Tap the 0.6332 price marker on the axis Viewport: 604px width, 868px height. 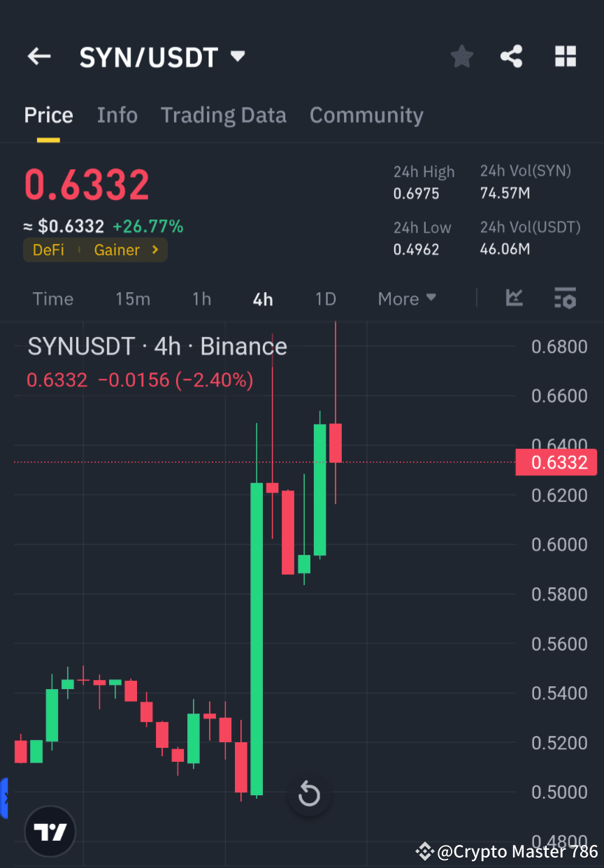click(556, 462)
